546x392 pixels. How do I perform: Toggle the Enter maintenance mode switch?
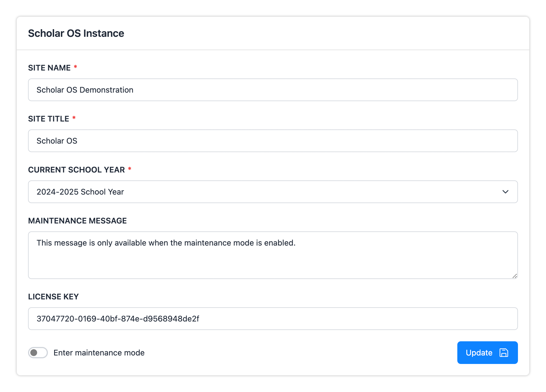click(38, 353)
